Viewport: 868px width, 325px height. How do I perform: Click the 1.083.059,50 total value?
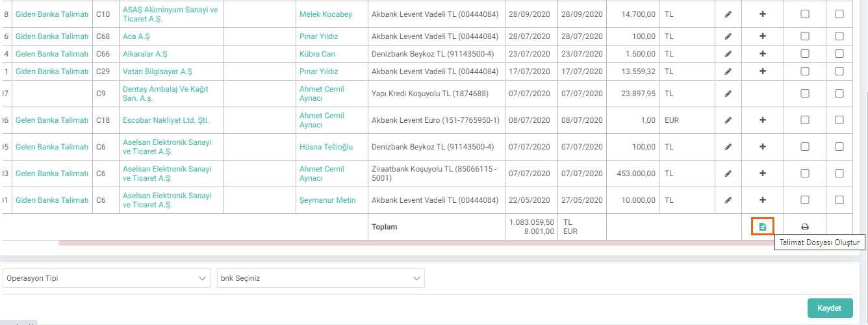point(531,222)
